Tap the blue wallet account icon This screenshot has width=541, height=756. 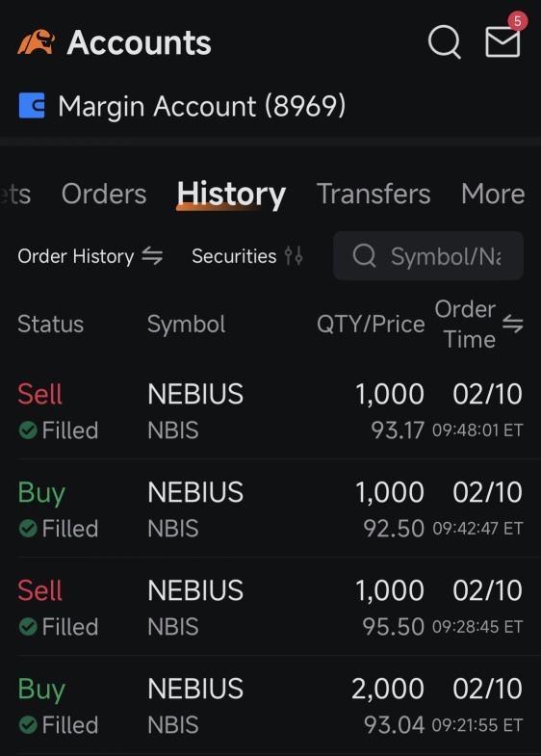(x=32, y=106)
